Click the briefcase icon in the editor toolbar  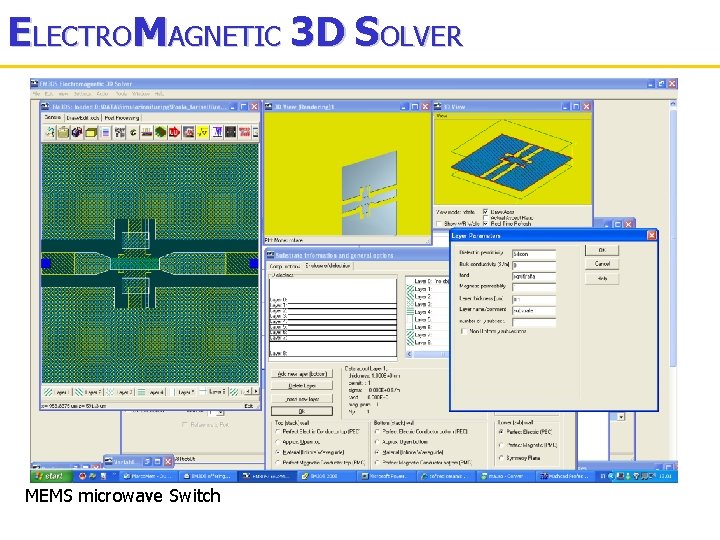coord(63,133)
